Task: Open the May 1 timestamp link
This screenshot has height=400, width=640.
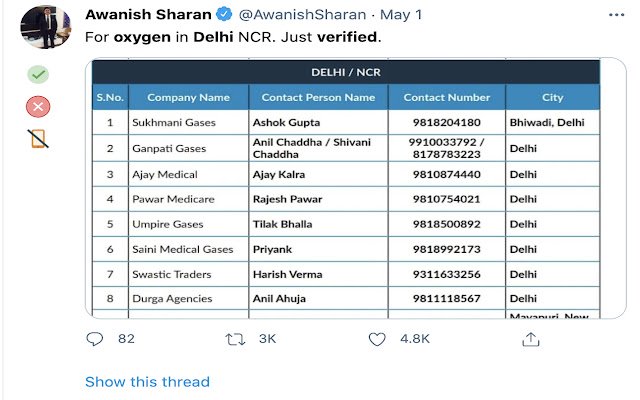Action: (x=401, y=15)
